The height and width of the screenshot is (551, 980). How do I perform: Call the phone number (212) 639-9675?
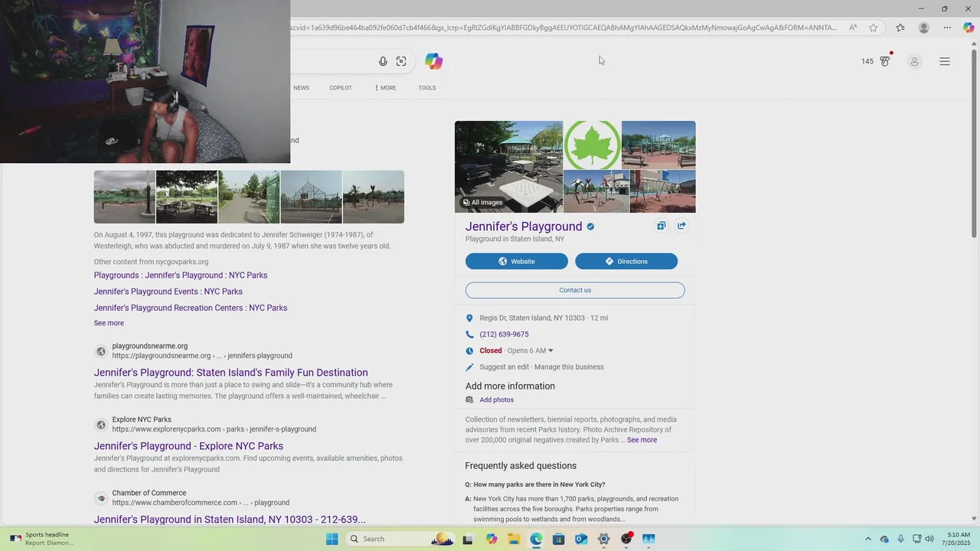pos(504,334)
